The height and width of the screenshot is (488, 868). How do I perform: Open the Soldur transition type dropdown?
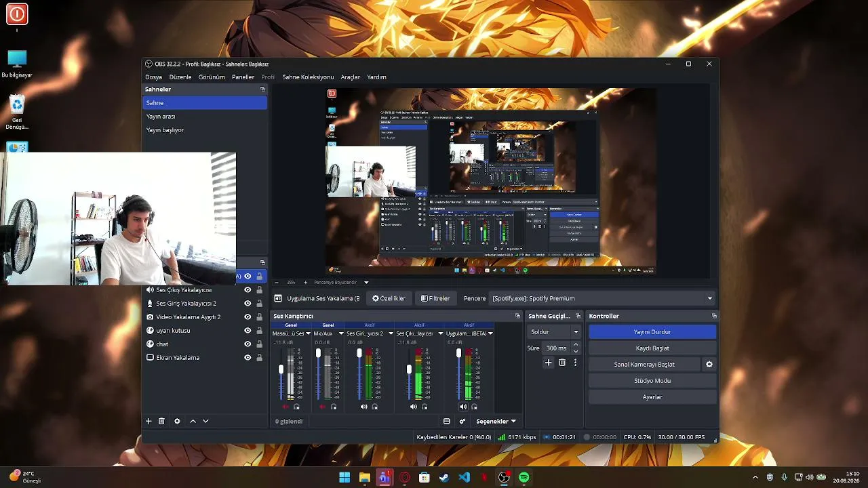555,331
